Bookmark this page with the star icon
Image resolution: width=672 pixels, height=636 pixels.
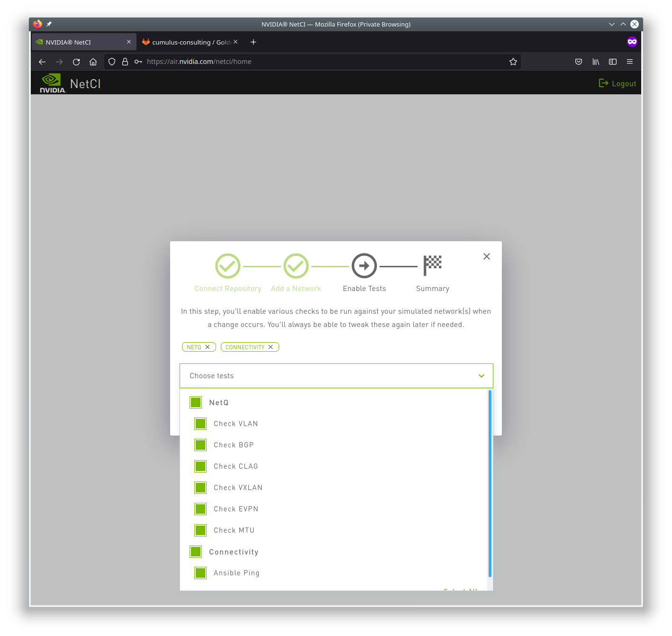click(x=513, y=62)
